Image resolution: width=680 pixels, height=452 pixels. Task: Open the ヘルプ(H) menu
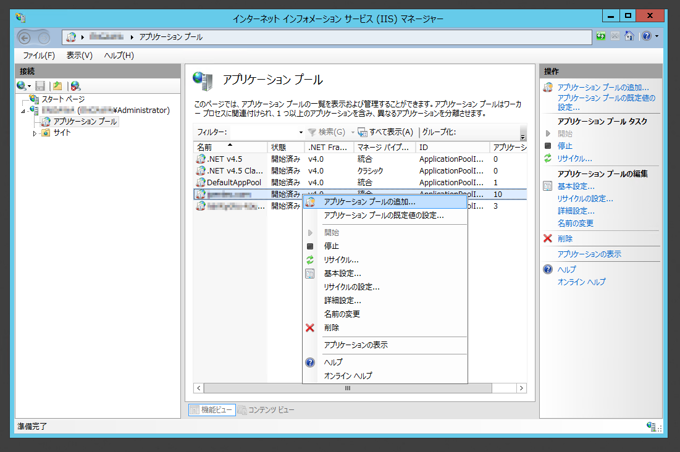point(119,56)
